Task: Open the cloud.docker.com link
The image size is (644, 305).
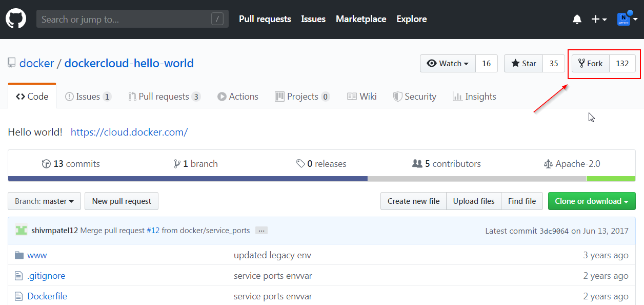Action: coord(129,132)
